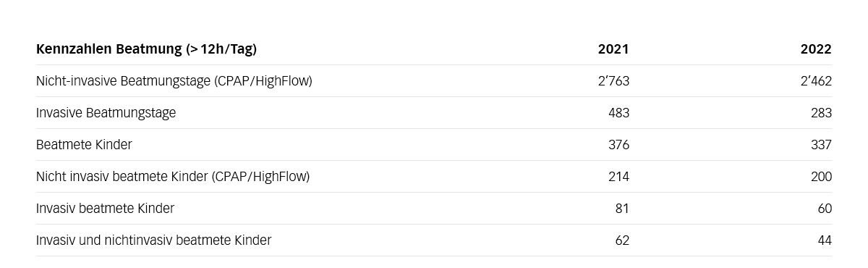
Task: Click the 60 value in 2022 column
Action: [825, 209]
